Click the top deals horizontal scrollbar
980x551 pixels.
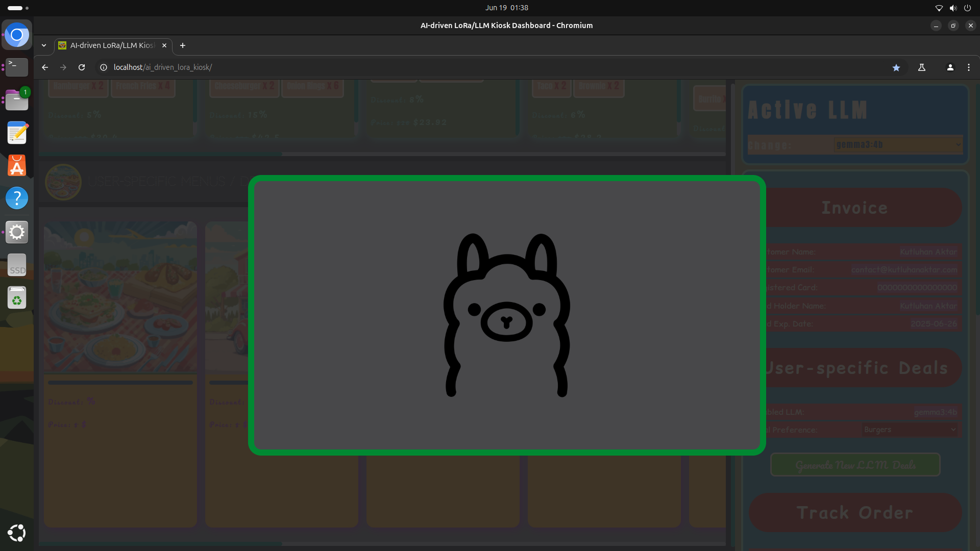pyautogui.click(x=160, y=154)
